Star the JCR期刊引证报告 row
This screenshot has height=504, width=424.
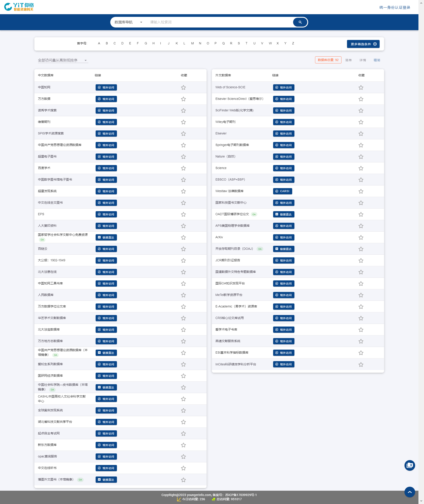click(x=361, y=260)
